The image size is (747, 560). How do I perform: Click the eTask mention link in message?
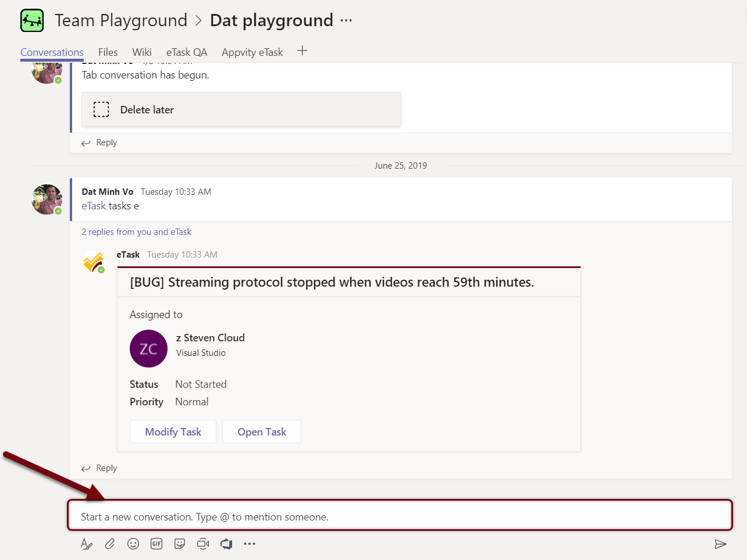(94, 206)
